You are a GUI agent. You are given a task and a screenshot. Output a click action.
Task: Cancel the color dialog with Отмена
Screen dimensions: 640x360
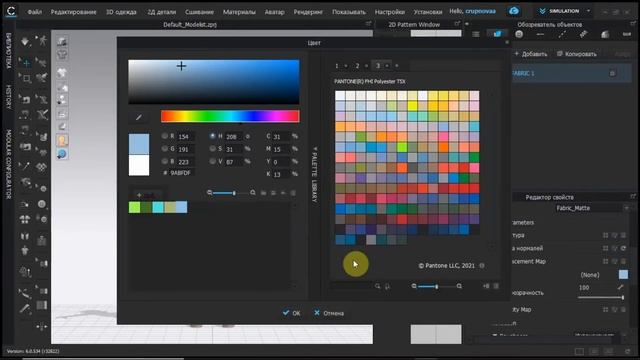pos(329,313)
